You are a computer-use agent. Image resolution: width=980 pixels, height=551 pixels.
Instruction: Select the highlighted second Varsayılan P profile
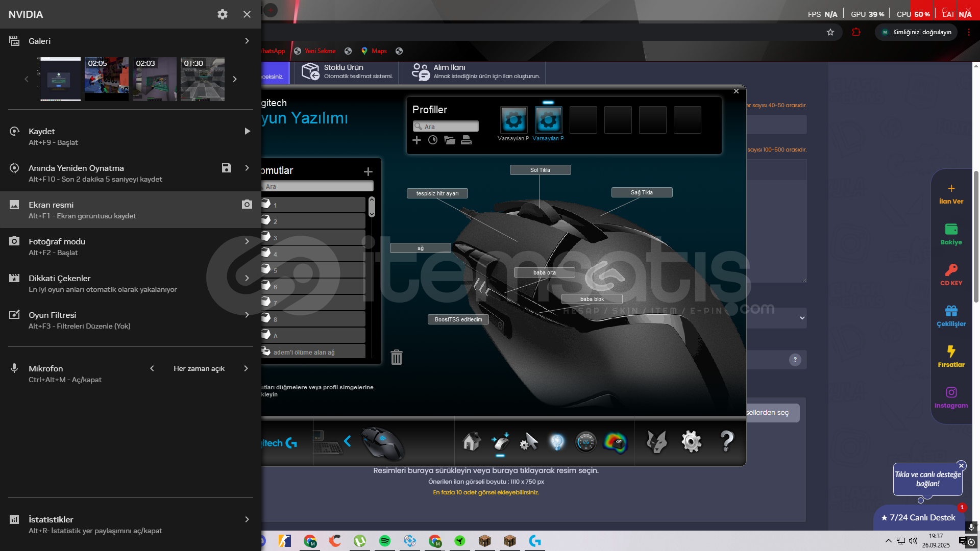(x=549, y=120)
